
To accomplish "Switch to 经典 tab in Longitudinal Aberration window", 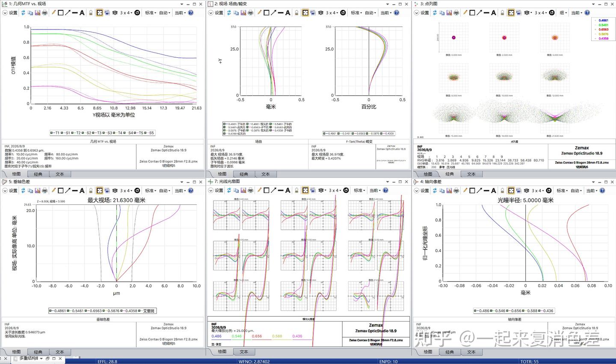I will (450, 352).
